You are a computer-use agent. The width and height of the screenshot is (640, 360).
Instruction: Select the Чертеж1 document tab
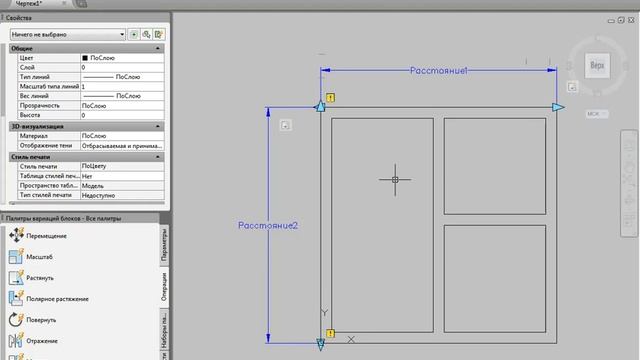pos(29,4)
